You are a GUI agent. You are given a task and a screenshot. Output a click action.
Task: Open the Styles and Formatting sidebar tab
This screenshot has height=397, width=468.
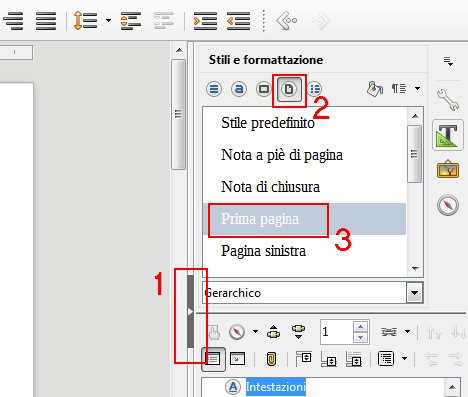coord(448,135)
